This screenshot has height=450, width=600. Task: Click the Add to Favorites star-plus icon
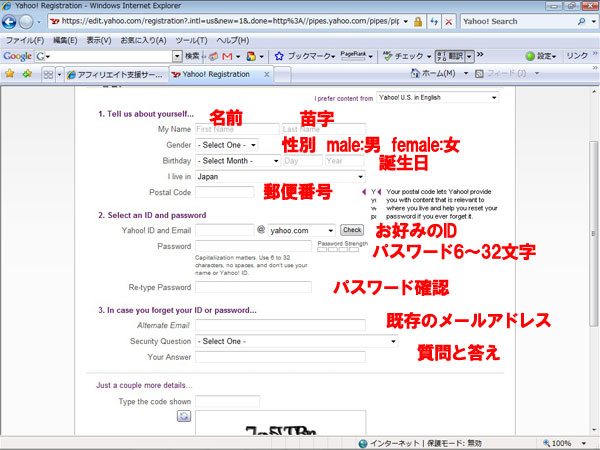27,73
